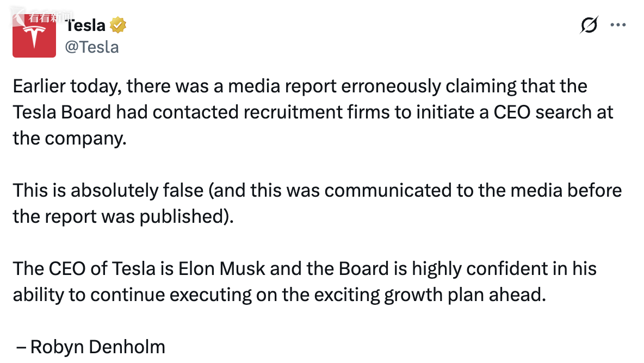Click the gold verified badge

pyautogui.click(x=118, y=25)
